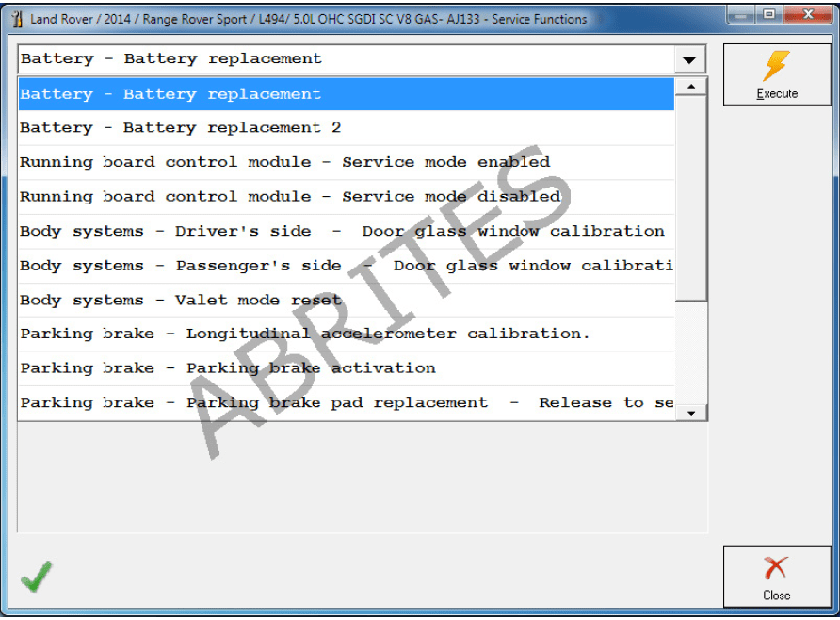Click the list scroll up arrow
Viewport: 840px width, 620px height.
[691, 87]
